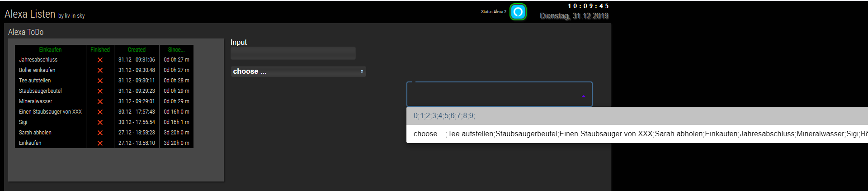The image size is (868, 191).
Task: Click red X for Mineralwasser
Action: tap(100, 101)
